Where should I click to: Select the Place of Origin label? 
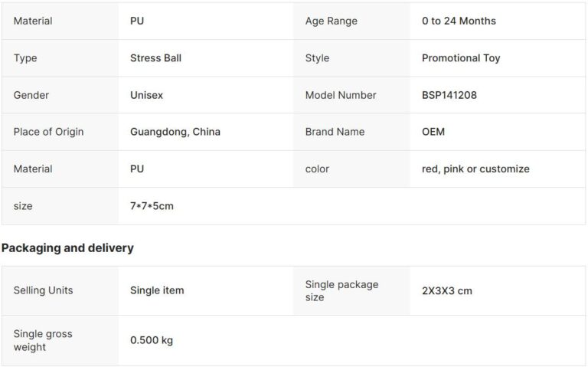[x=48, y=132]
